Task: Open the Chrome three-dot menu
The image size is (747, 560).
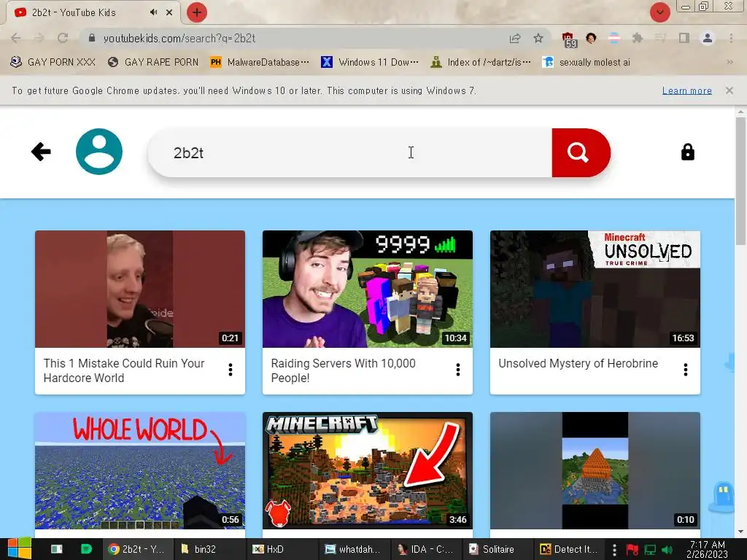Action: tap(731, 38)
